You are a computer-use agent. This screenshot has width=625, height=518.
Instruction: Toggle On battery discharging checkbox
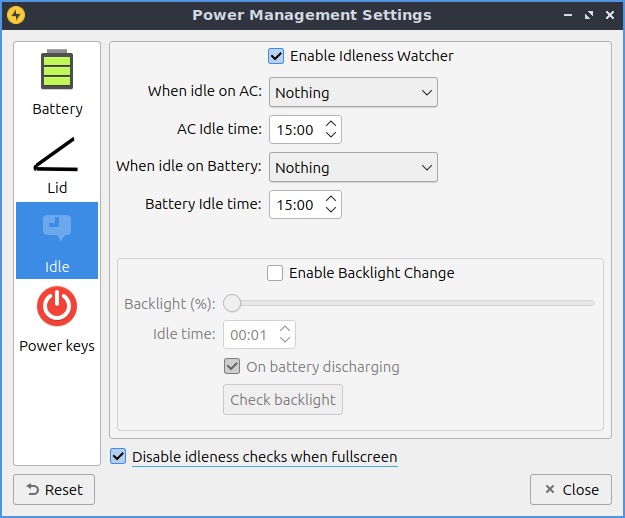click(232, 367)
